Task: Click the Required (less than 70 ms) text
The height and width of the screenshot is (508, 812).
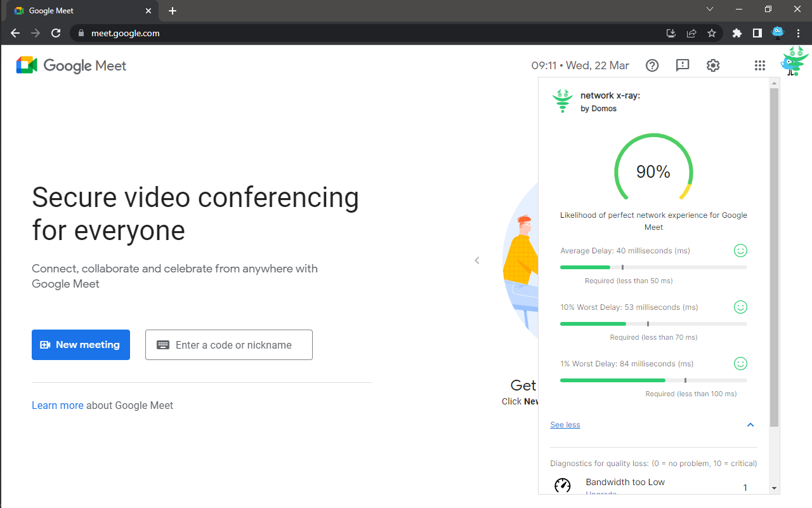Action: [653, 337]
